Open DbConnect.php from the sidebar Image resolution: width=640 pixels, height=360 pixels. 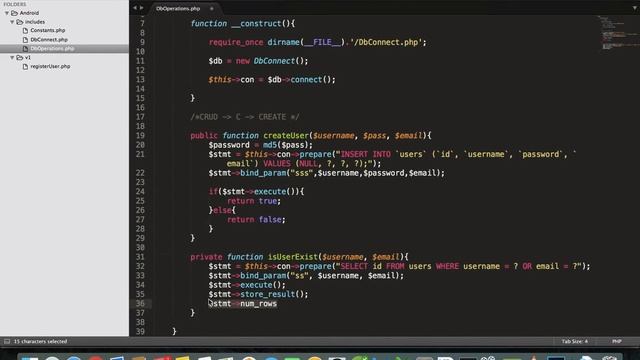coord(49,40)
